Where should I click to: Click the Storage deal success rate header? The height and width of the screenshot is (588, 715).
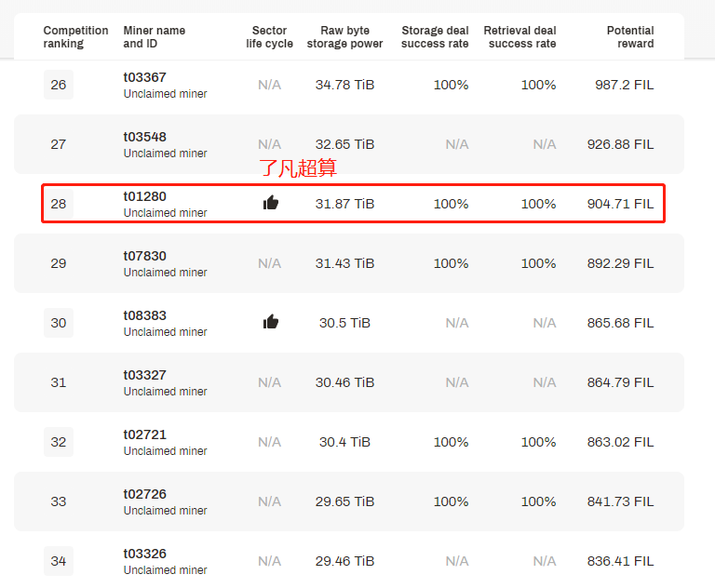(x=435, y=37)
